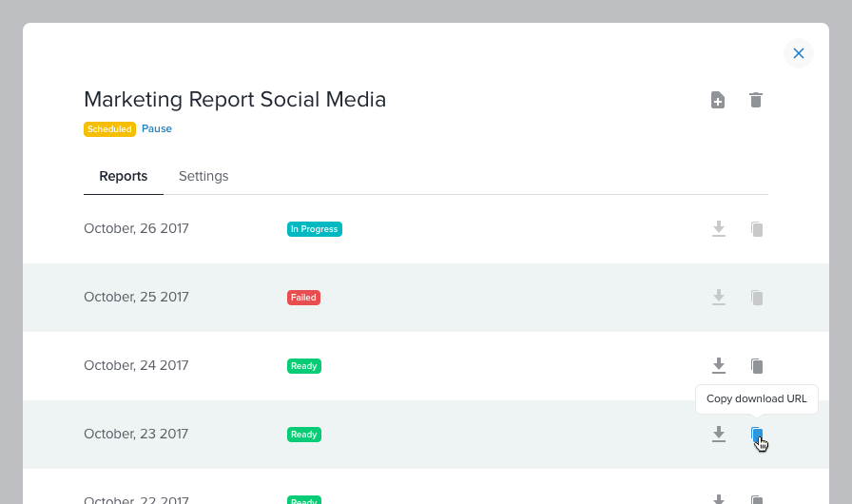Select the October, 23 2017 date text
The width and height of the screenshot is (852, 504).
pos(136,434)
